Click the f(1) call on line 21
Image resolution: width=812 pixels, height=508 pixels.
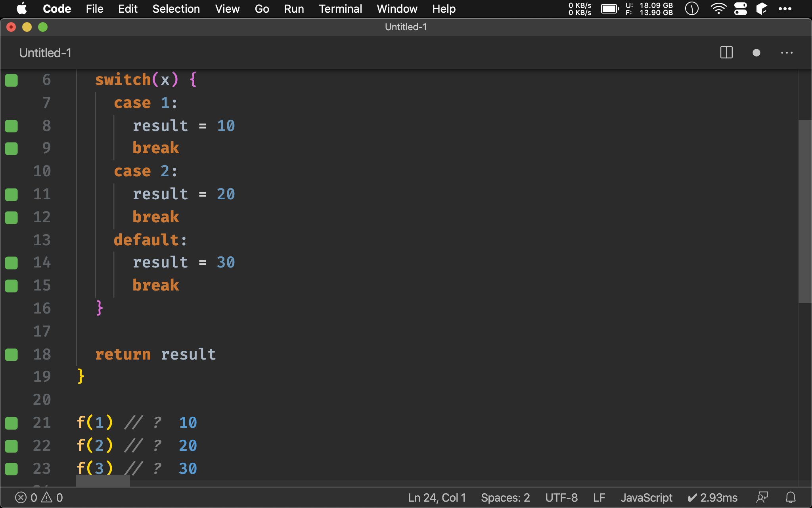(95, 422)
